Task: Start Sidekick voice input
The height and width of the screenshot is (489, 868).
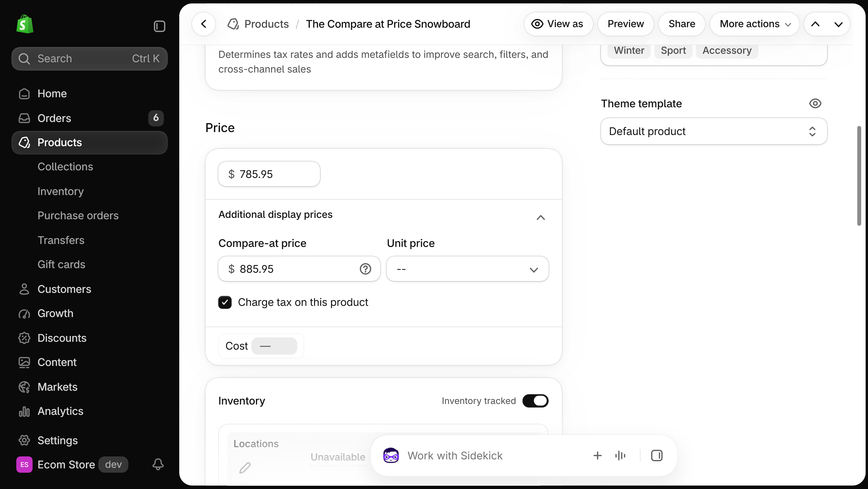Action: point(620,456)
